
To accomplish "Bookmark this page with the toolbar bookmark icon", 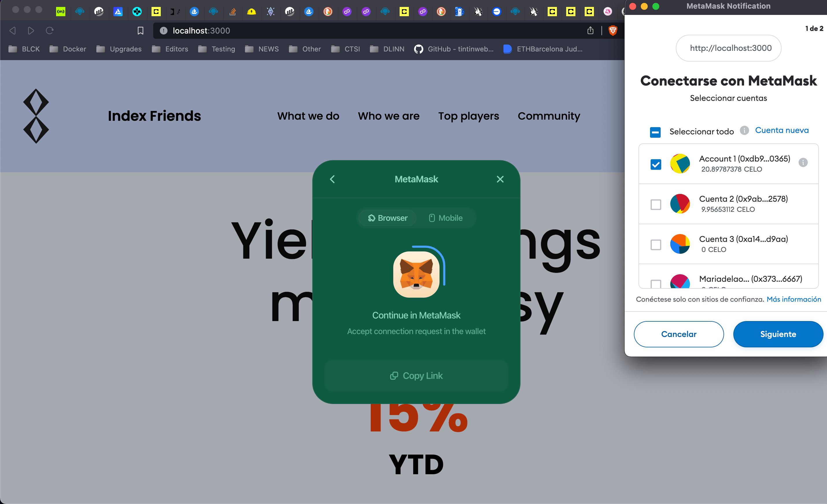I will [x=141, y=31].
